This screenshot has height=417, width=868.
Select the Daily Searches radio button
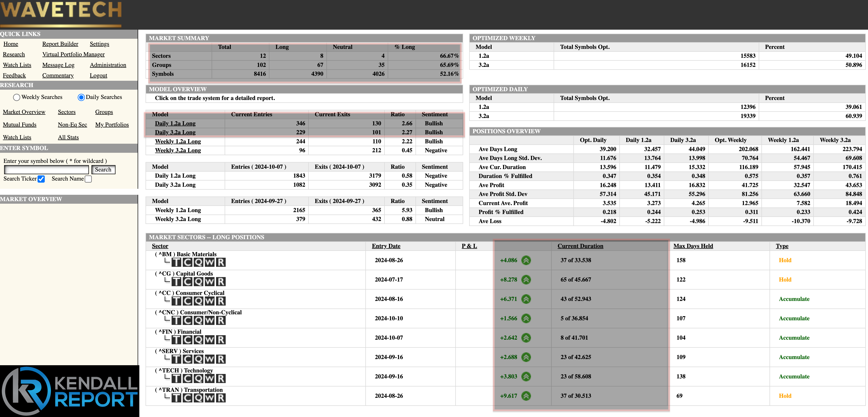point(81,97)
